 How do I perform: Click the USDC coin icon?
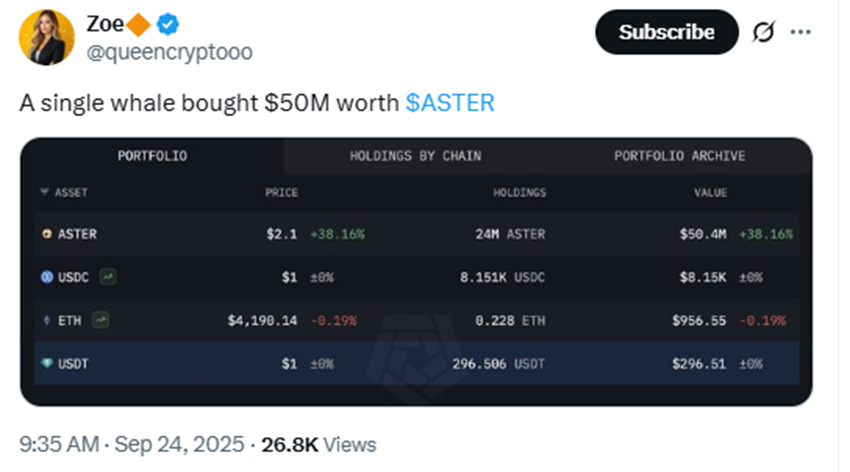46,278
